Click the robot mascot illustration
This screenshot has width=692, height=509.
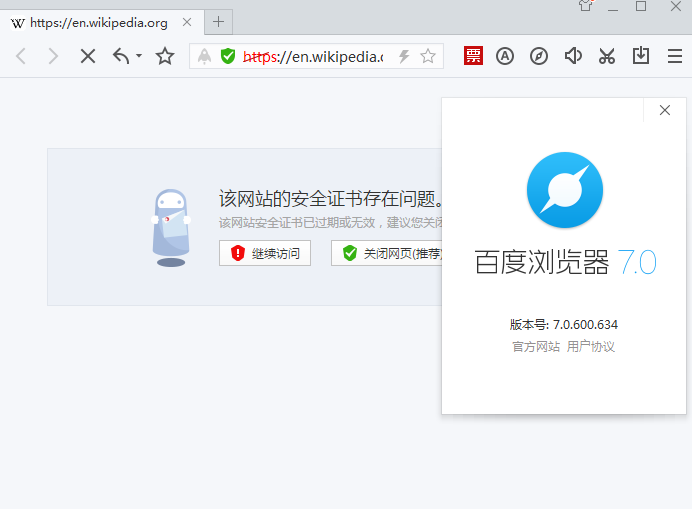(x=171, y=228)
